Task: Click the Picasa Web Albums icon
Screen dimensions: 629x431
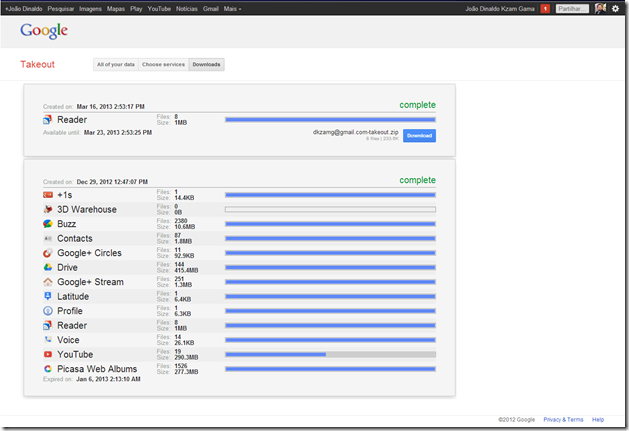Action: point(48,369)
